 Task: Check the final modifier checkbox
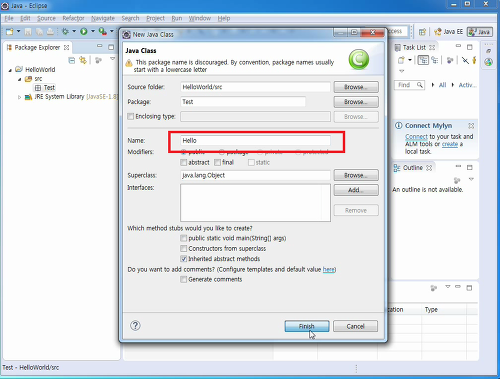[217, 162]
